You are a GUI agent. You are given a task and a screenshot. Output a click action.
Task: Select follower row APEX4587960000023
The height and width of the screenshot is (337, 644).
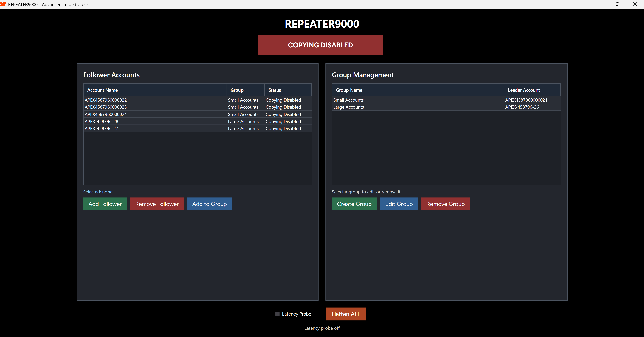click(198, 107)
